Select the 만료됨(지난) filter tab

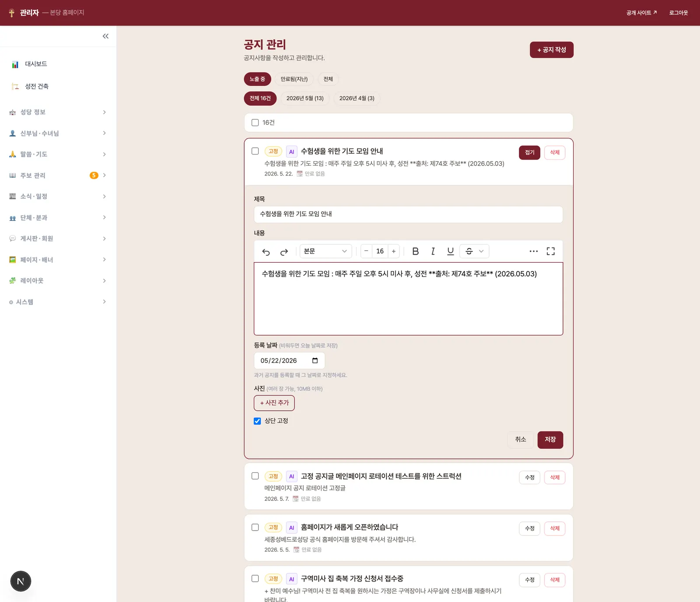coord(294,79)
